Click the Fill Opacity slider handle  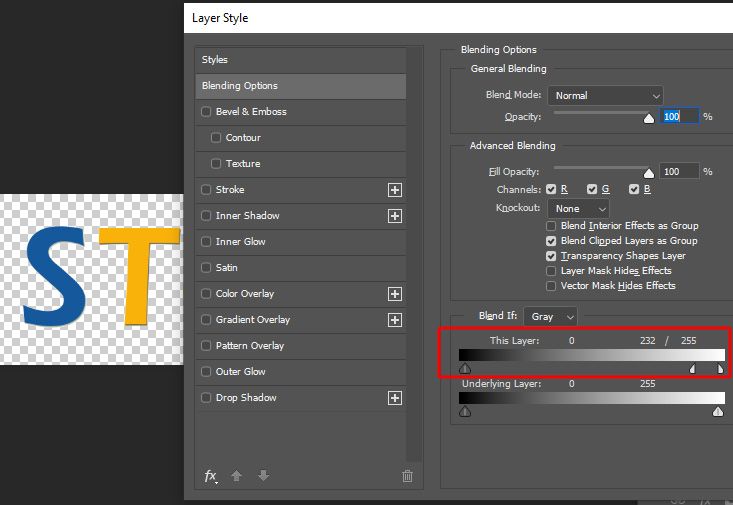[649, 173]
